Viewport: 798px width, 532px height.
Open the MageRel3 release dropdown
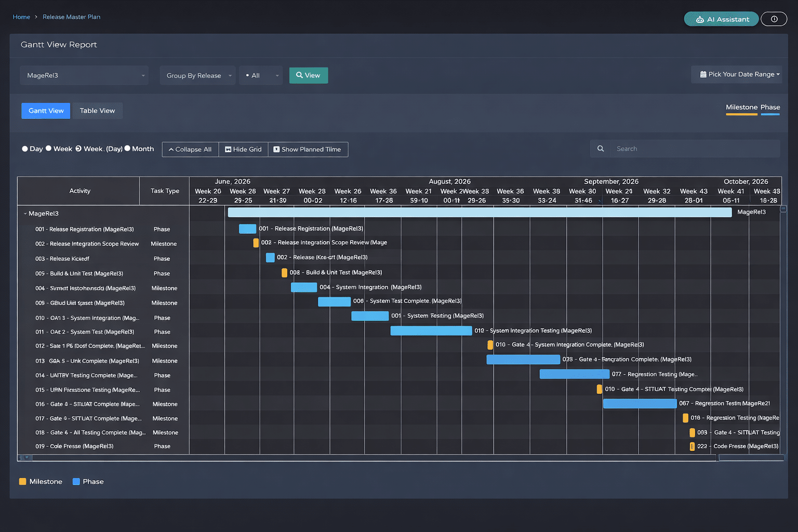coord(84,75)
